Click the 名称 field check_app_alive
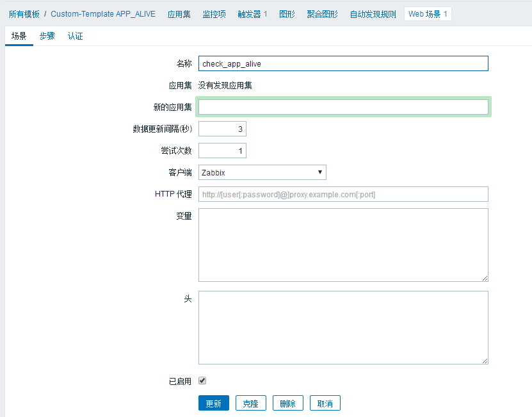532x417 pixels. (x=343, y=63)
